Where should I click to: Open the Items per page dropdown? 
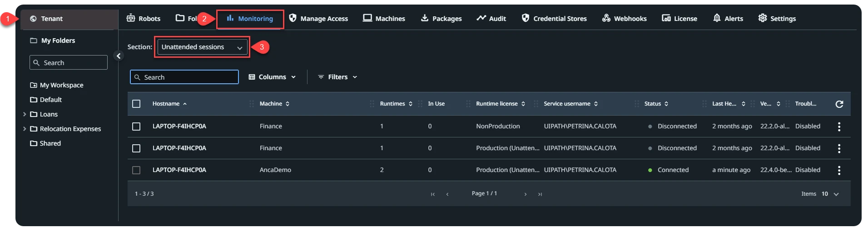pos(830,194)
